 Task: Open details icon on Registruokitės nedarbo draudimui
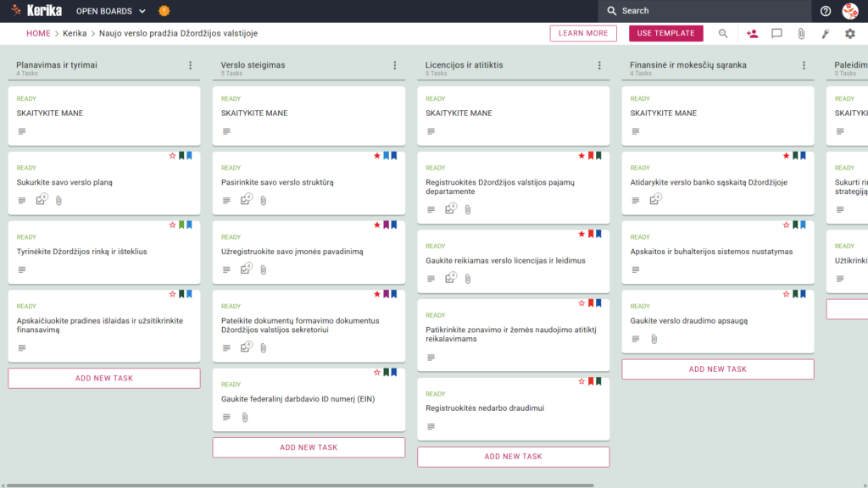431,427
